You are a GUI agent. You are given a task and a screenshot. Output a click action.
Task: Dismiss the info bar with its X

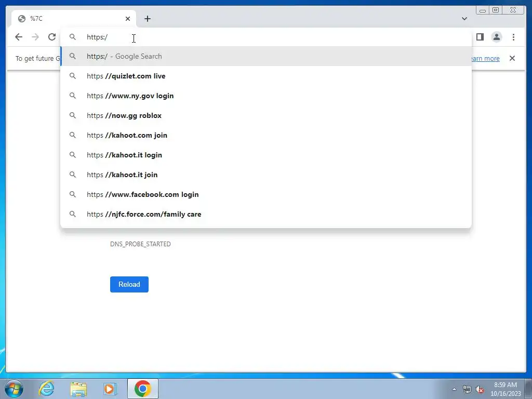click(512, 58)
